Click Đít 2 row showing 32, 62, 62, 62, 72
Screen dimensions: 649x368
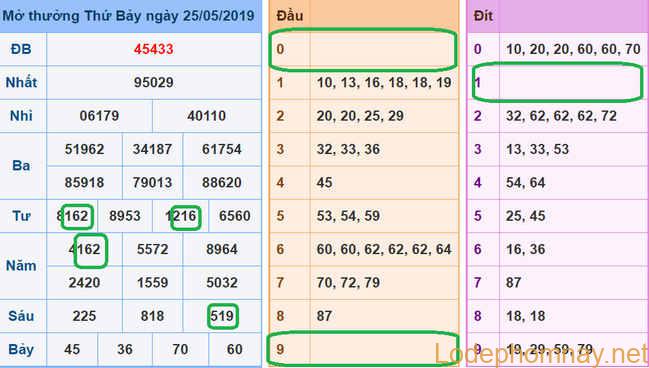coord(557,116)
